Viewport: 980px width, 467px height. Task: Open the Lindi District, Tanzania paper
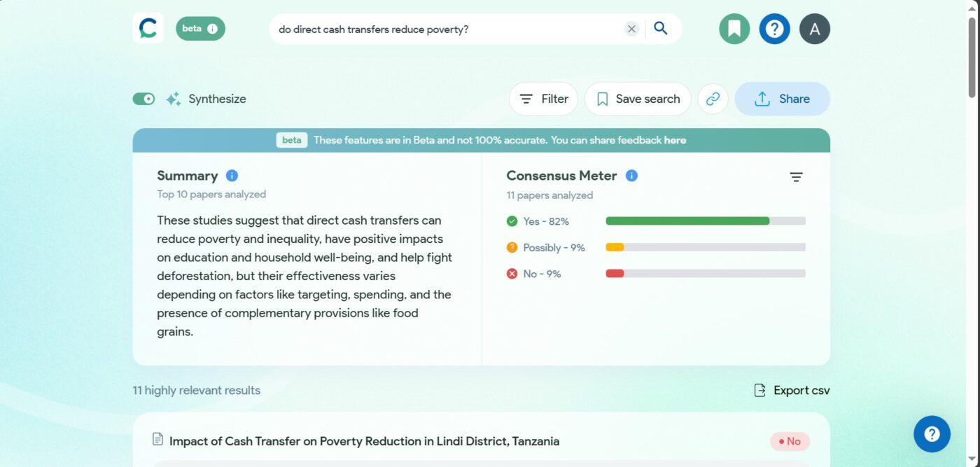tap(364, 441)
